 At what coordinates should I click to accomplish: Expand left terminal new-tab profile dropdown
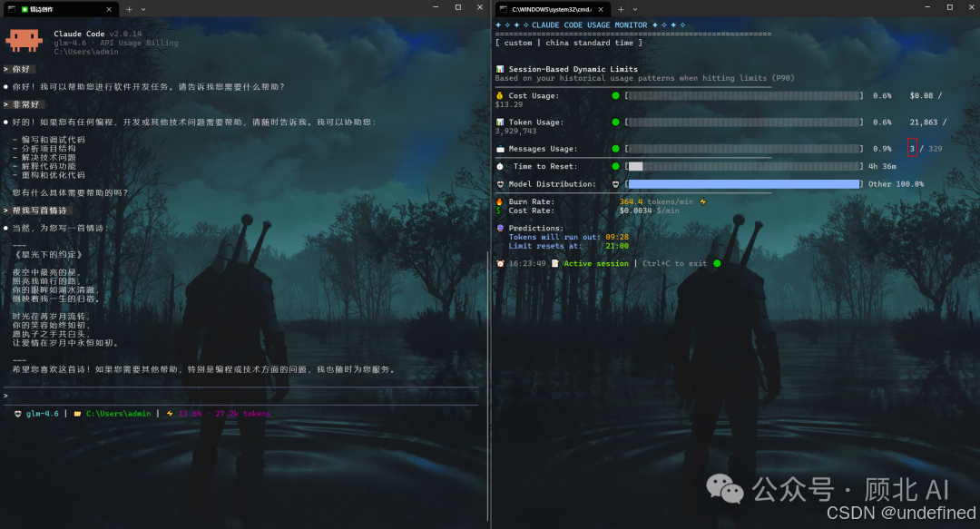pos(143,9)
